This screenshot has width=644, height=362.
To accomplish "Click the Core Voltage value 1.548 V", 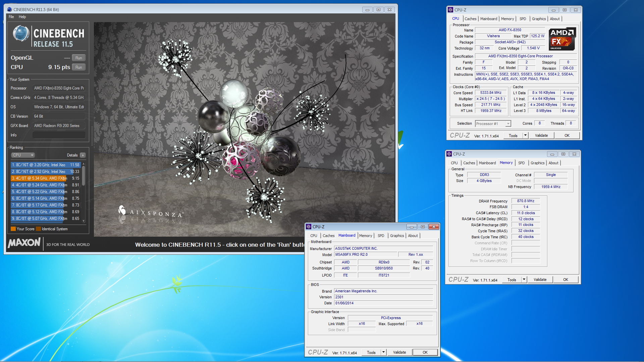I will [x=533, y=48].
